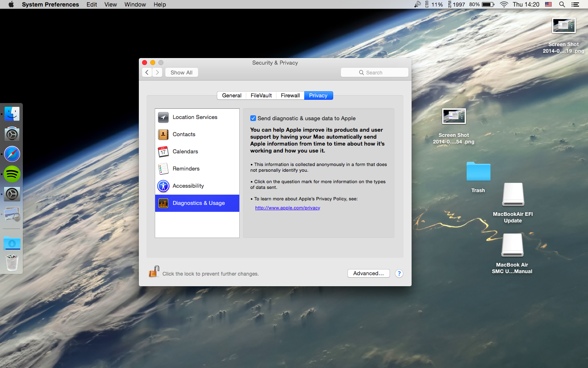
Task: Click the 1997 menu bar monitor
Action: 457,4
